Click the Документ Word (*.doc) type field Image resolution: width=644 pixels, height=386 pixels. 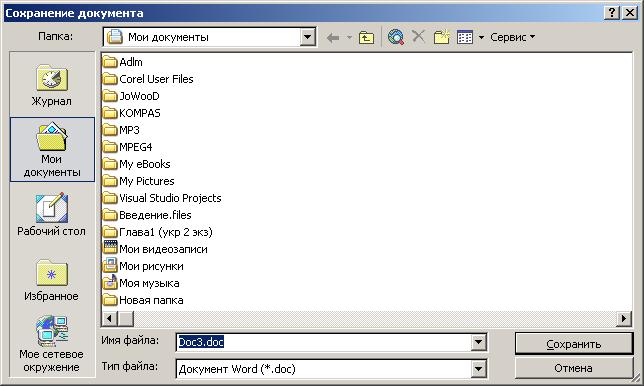(324, 369)
